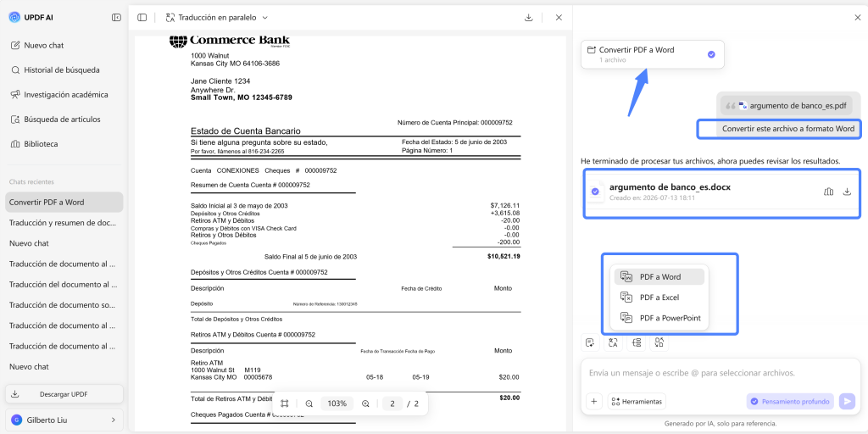Download argumento de banco_es.docx file
The image size is (868, 434).
[847, 192]
